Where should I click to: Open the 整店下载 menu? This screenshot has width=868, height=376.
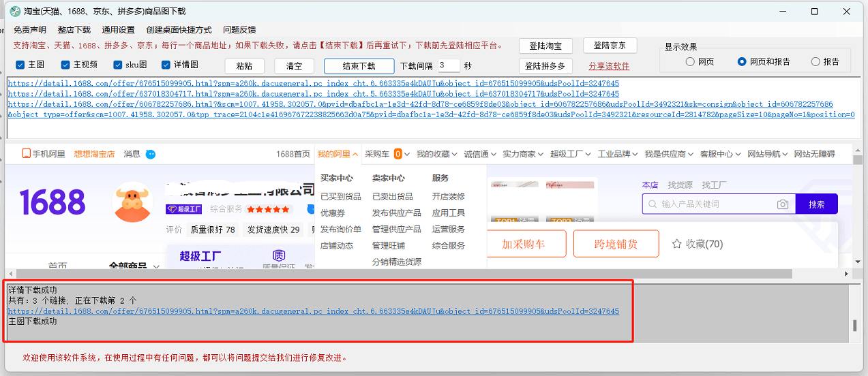(74, 30)
